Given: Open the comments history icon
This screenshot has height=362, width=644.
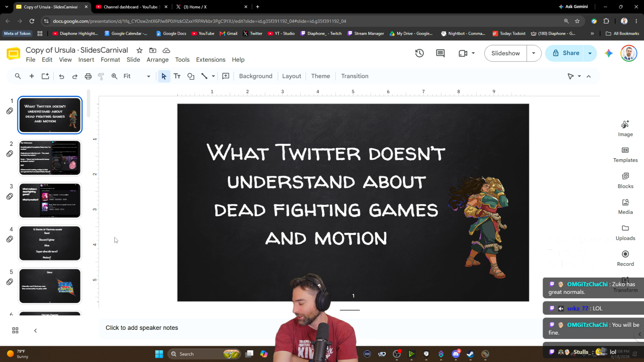Looking at the screenshot, I should coord(440,53).
